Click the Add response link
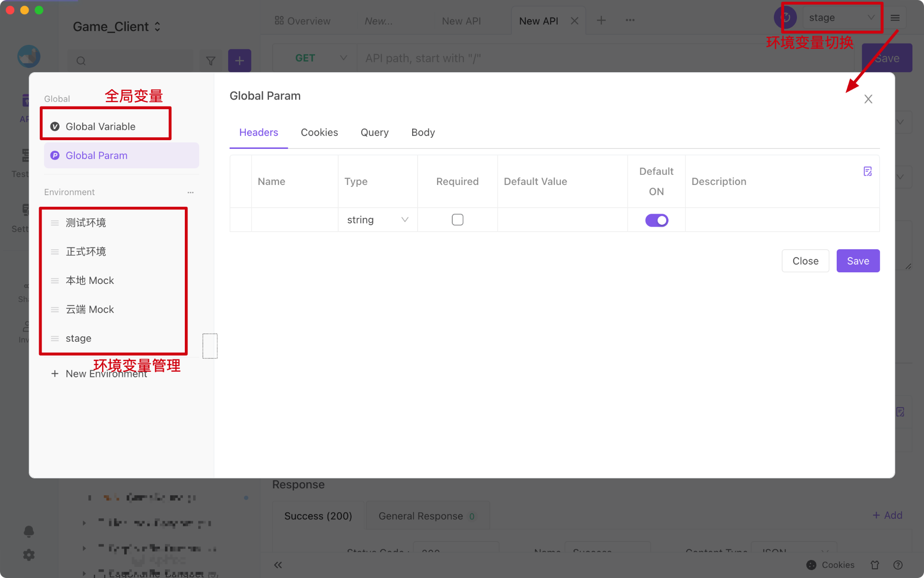Viewport: 924px width, 578px height. (887, 515)
